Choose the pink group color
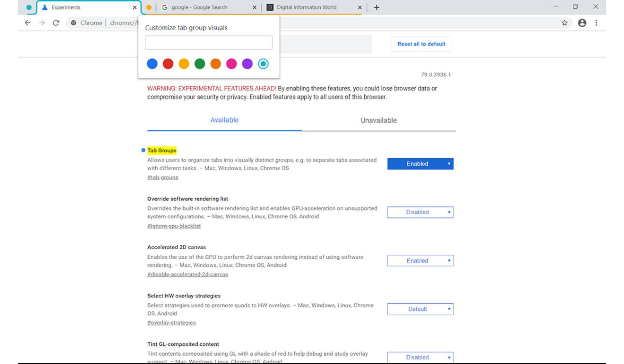This screenshot has height=364, width=624. coord(231,64)
